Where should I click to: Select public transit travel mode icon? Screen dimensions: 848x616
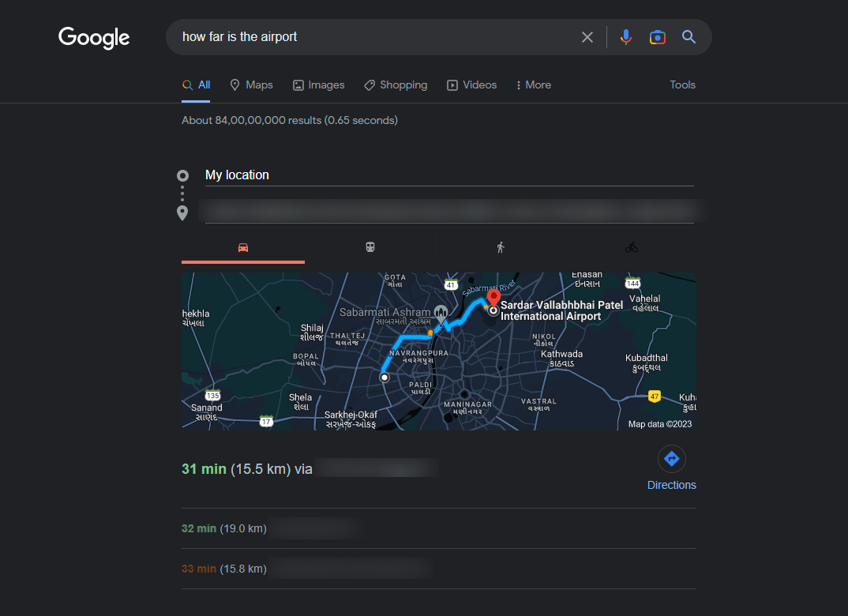point(370,248)
